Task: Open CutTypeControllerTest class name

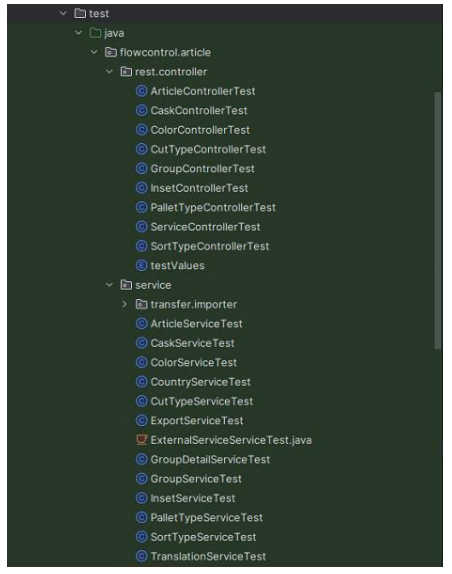Action: 208,149
